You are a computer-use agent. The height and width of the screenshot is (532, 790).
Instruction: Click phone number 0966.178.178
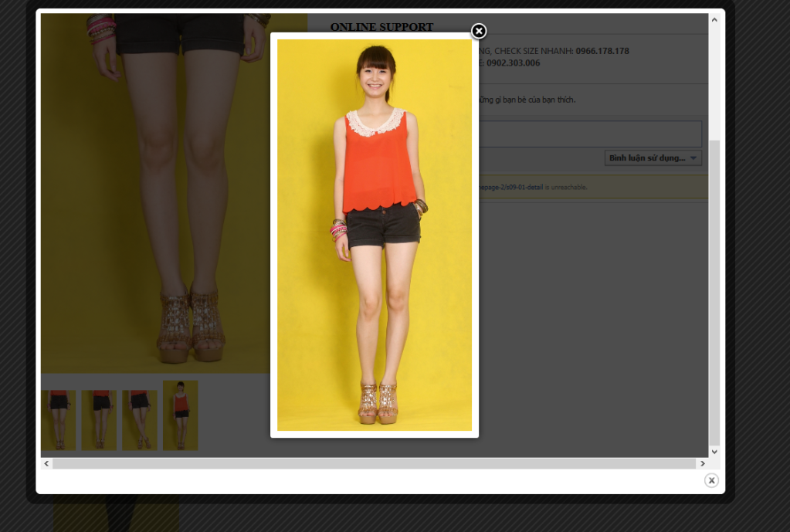click(x=602, y=51)
